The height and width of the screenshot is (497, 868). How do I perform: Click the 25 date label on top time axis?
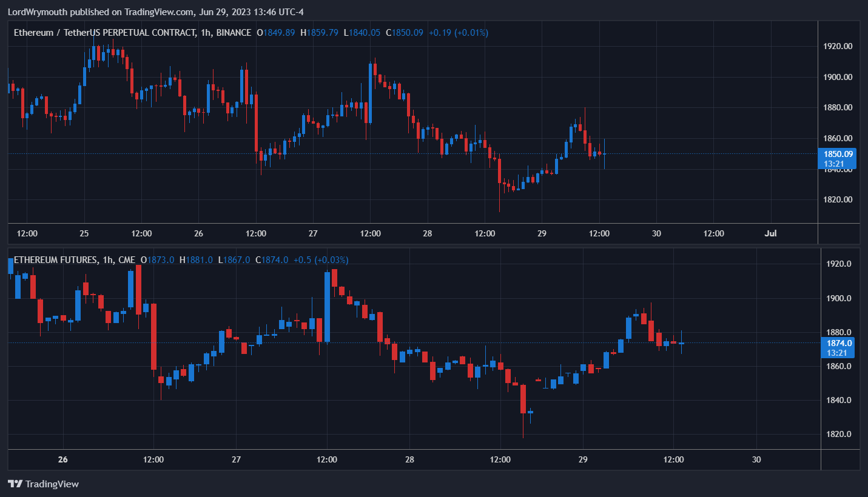tap(84, 233)
